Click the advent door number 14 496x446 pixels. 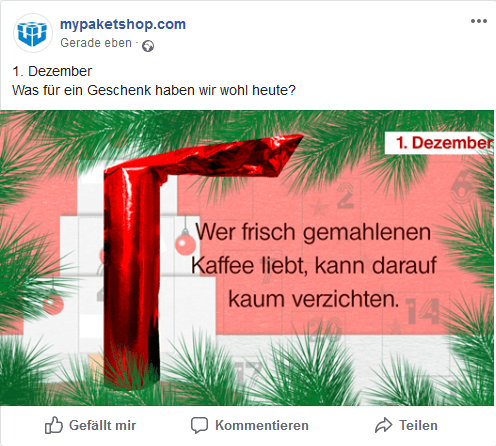423,311
